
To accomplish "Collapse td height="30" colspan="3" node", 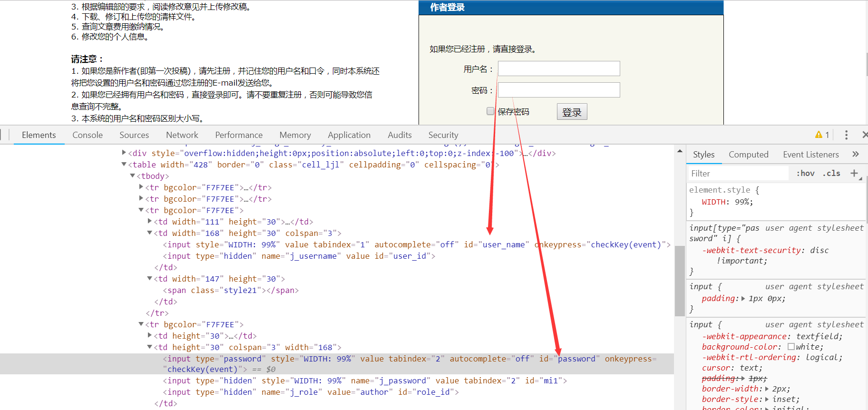I will pos(150,347).
